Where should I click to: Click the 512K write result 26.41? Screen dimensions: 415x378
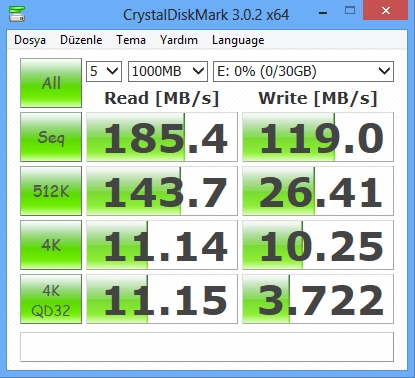pos(318,191)
